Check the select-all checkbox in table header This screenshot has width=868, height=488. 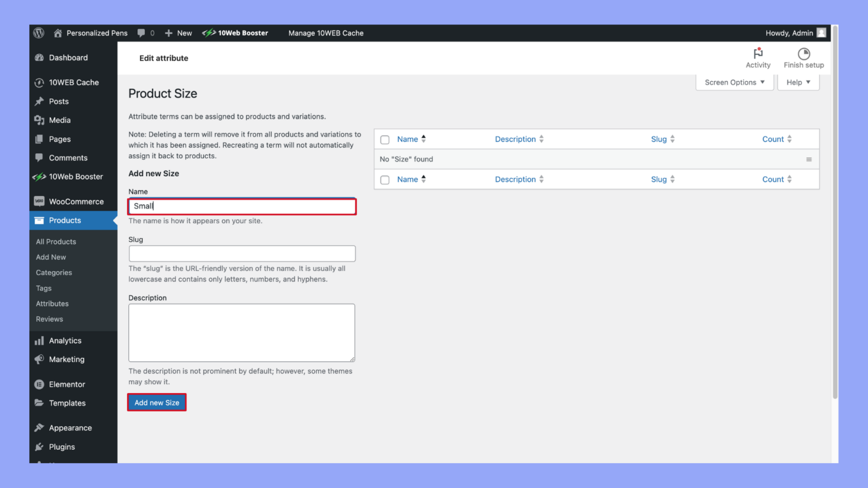[x=385, y=139]
